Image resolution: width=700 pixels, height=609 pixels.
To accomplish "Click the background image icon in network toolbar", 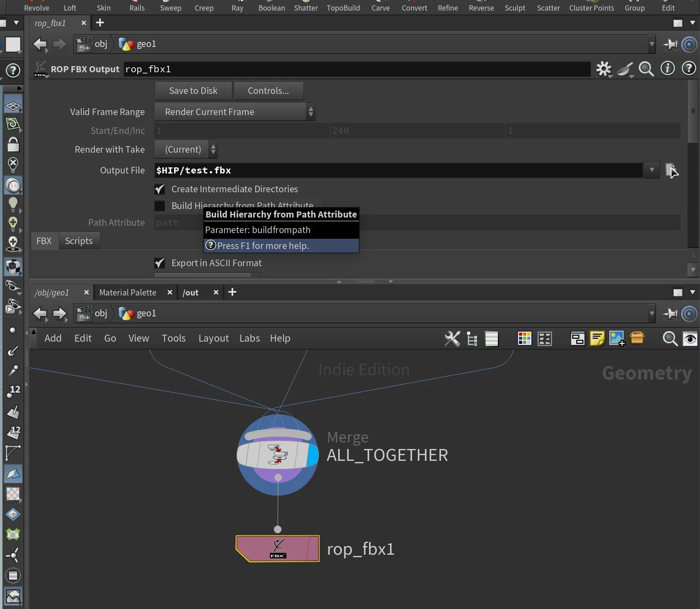I will coord(617,338).
